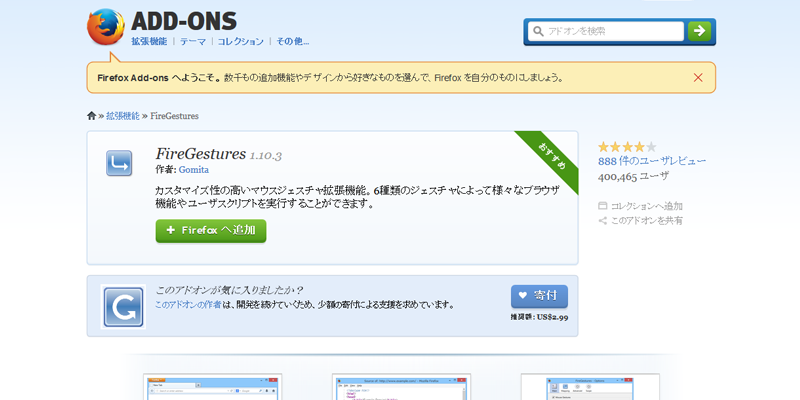
Task: Expand the その他... menu
Action: [292, 41]
